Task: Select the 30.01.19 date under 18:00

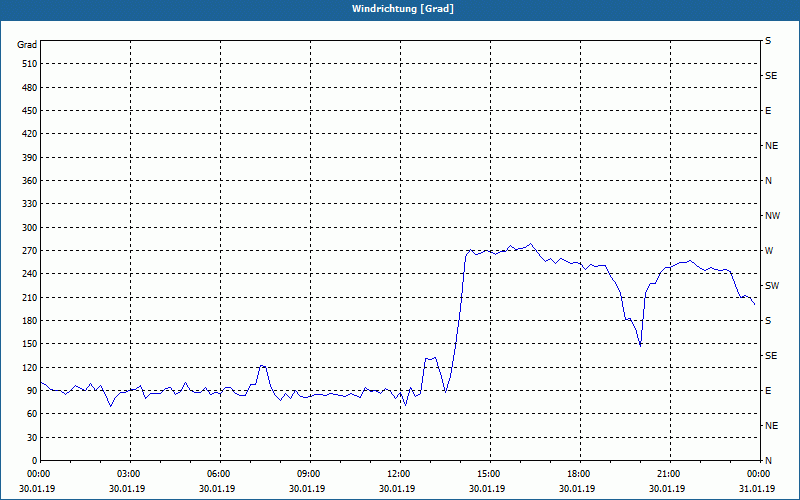Action: tap(577, 489)
